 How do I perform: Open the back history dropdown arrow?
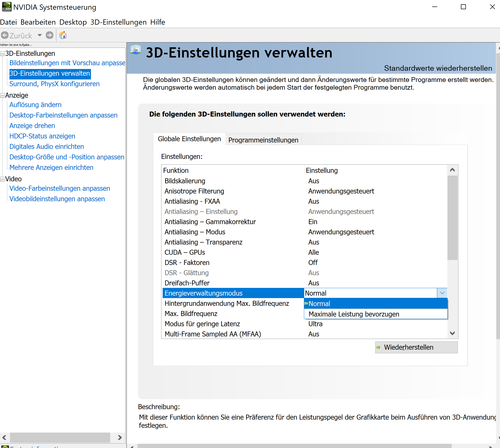[40, 35]
